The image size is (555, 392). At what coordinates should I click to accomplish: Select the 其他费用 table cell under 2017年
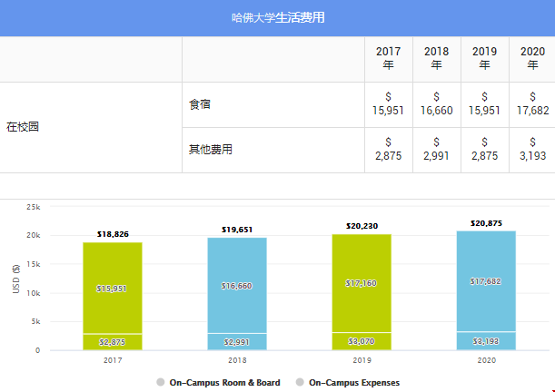tap(389, 150)
